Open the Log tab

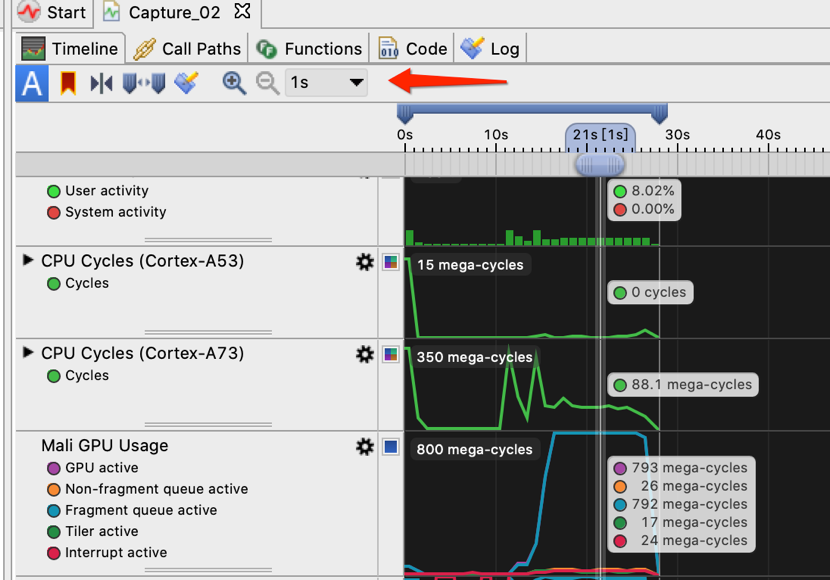tap(490, 49)
